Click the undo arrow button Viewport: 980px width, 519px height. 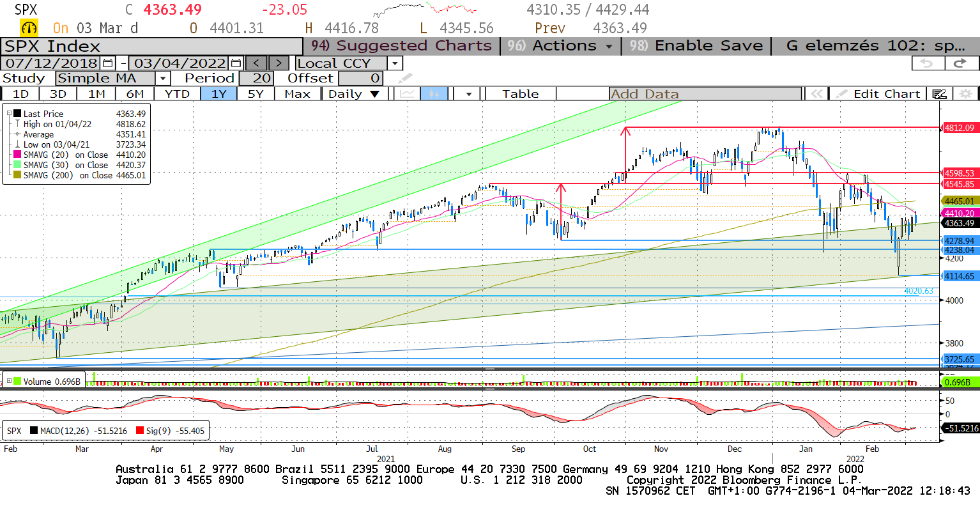pyautogui.click(x=927, y=63)
